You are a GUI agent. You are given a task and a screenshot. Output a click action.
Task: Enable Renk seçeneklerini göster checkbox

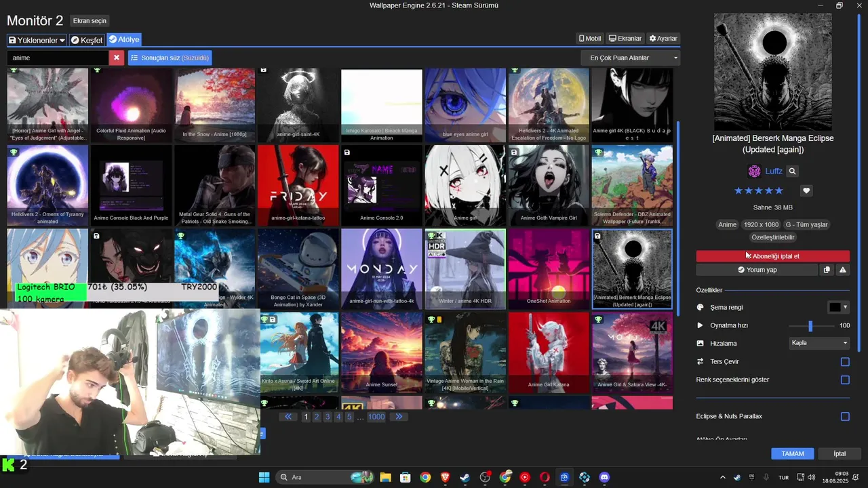845,380
